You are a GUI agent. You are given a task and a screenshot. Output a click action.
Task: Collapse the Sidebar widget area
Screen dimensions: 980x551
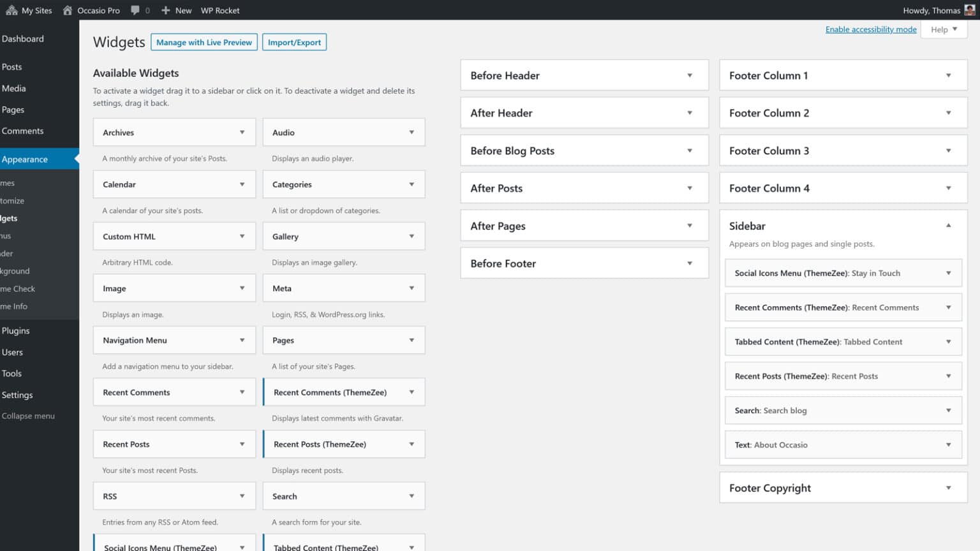949,226
